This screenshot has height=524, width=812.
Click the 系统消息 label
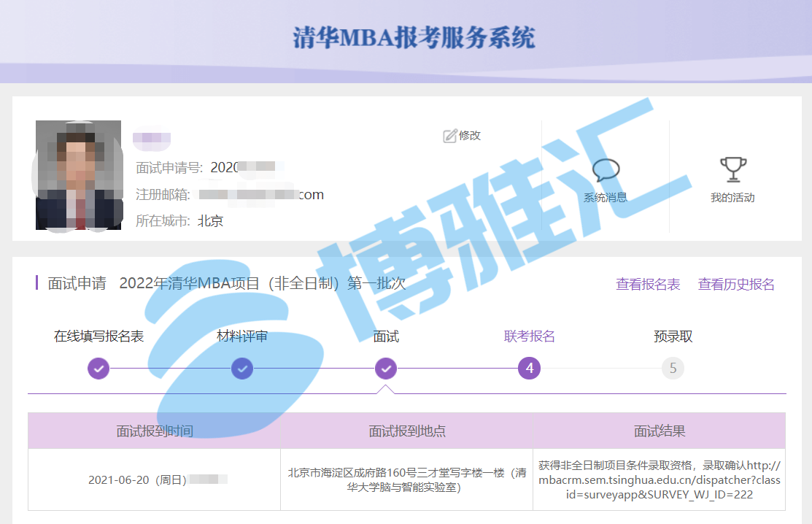(606, 197)
